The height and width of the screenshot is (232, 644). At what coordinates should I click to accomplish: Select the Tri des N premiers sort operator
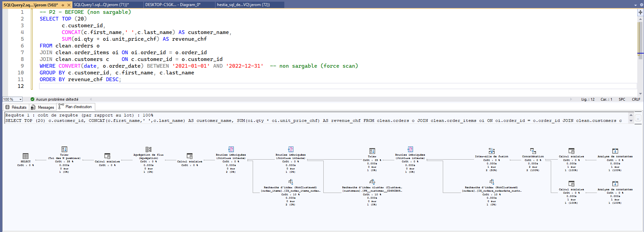pyautogui.click(x=64, y=150)
